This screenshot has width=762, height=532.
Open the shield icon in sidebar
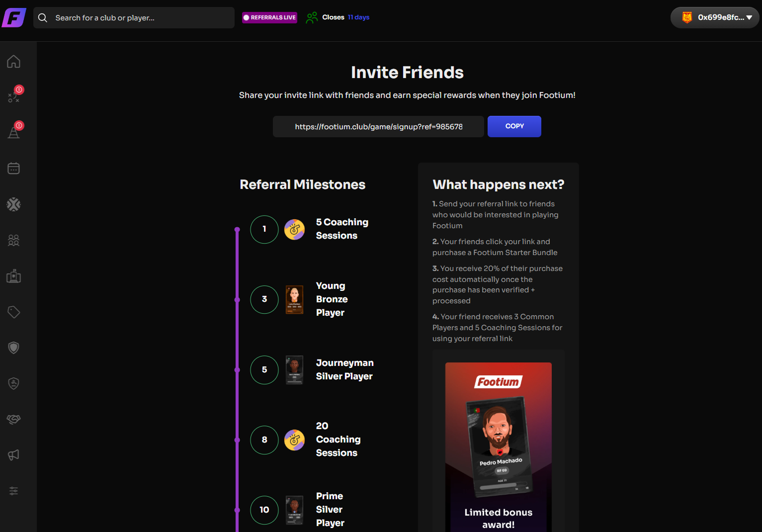(x=13, y=348)
